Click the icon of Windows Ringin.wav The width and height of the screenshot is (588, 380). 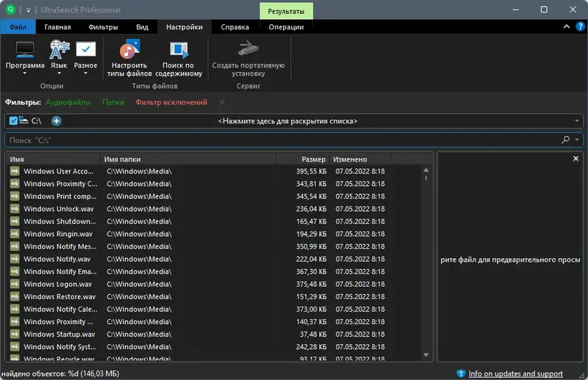pyautogui.click(x=15, y=234)
